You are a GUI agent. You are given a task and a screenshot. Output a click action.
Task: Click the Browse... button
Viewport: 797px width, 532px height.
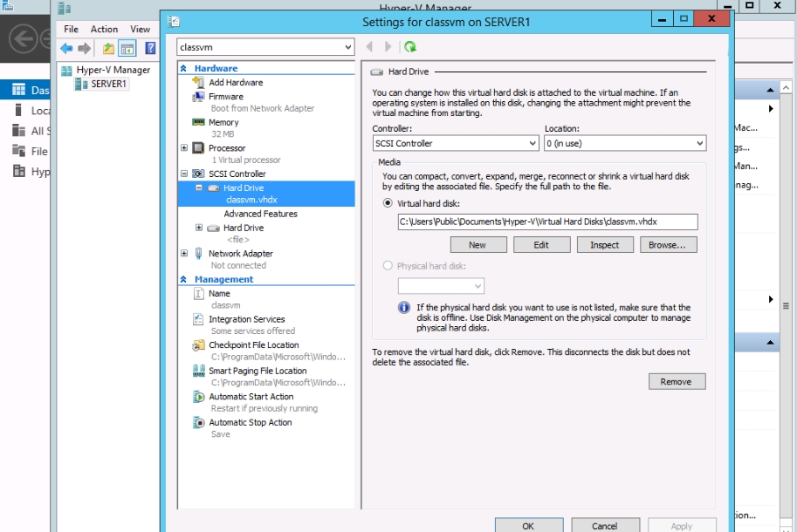[669, 245]
